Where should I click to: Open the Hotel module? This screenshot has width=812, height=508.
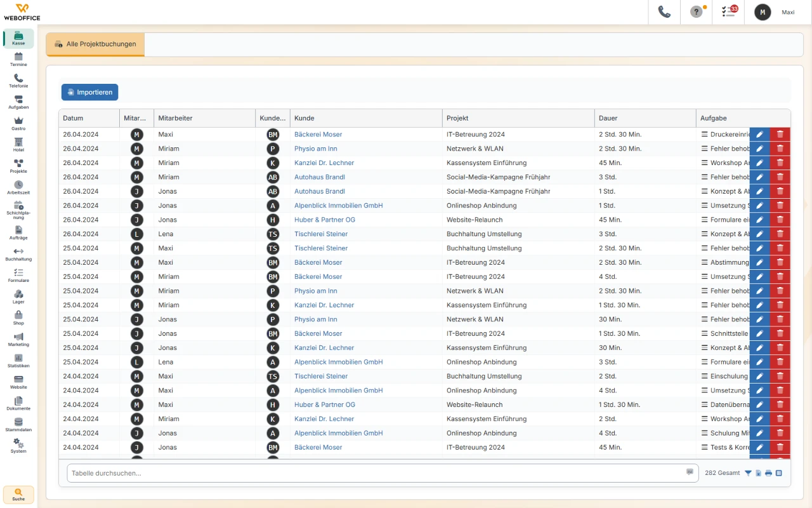coord(18,145)
